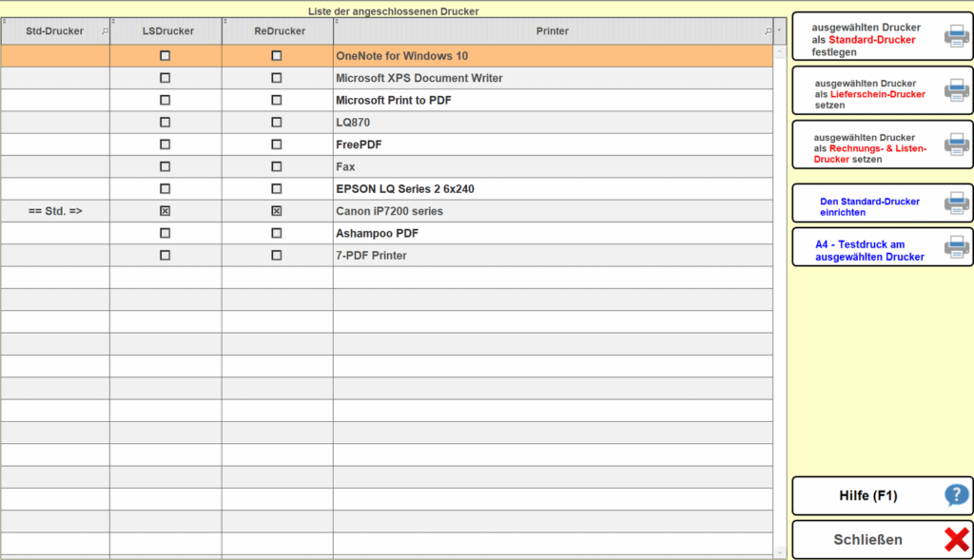
Task: Enable ReDrucker for FreePDF
Action: coord(277,145)
